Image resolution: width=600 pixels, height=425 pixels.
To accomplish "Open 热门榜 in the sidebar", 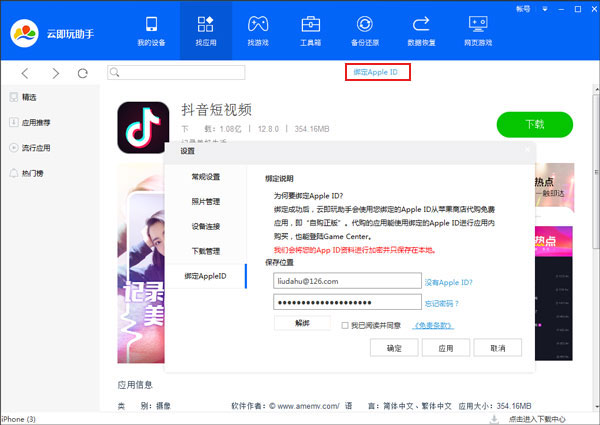I will click(26, 173).
